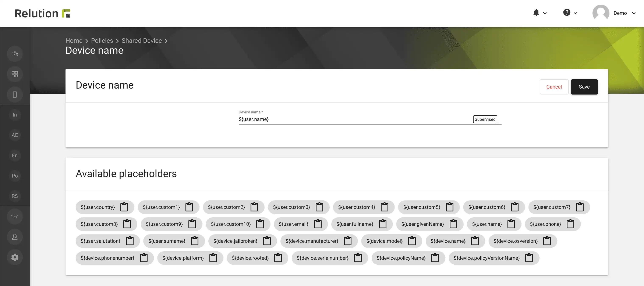Save the device name configuration
644x286 pixels.
point(584,87)
